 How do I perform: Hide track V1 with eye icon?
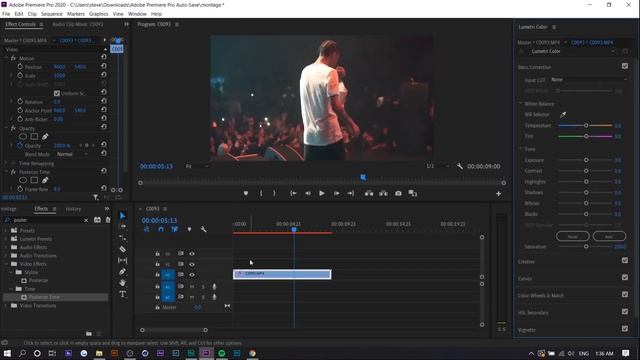click(x=192, y=275)
